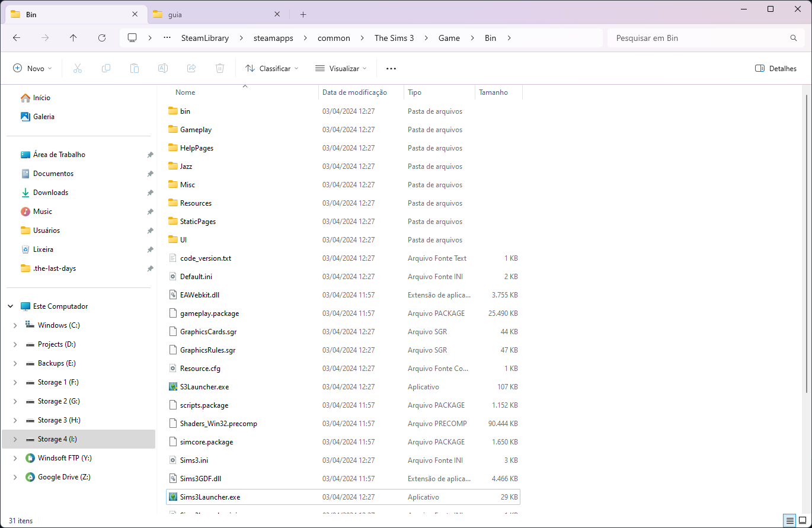Viewport: 812px width, 528px height.
Task: Navigate to the common breadcrumb
Action: (334, 38)
